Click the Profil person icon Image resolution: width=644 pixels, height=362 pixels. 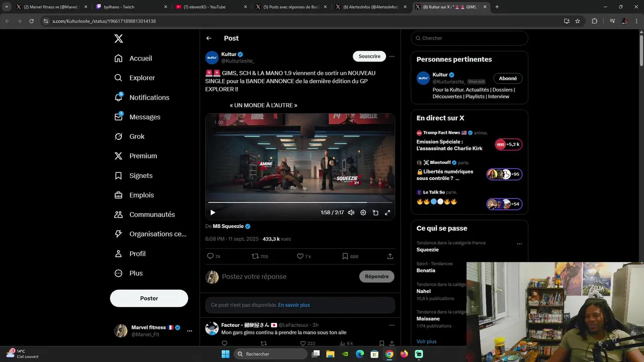(x=118, y=254)
